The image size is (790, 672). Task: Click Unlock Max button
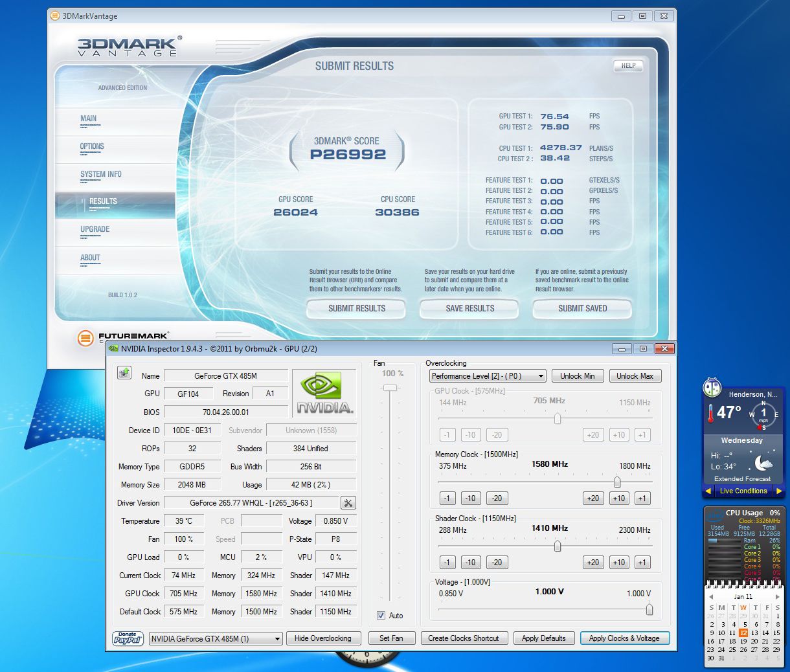pos(635,376)
